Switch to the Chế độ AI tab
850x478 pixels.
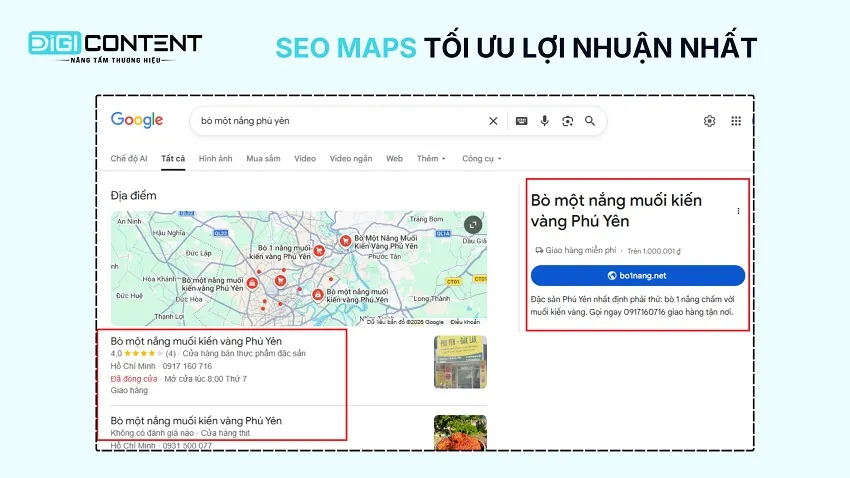pos(129,158)
